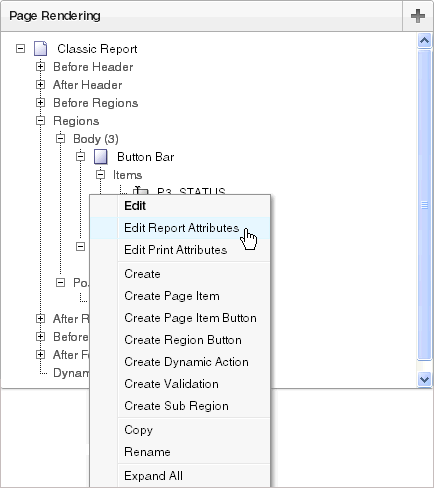Choose Copy from the context menu

(x=180, y=430)
